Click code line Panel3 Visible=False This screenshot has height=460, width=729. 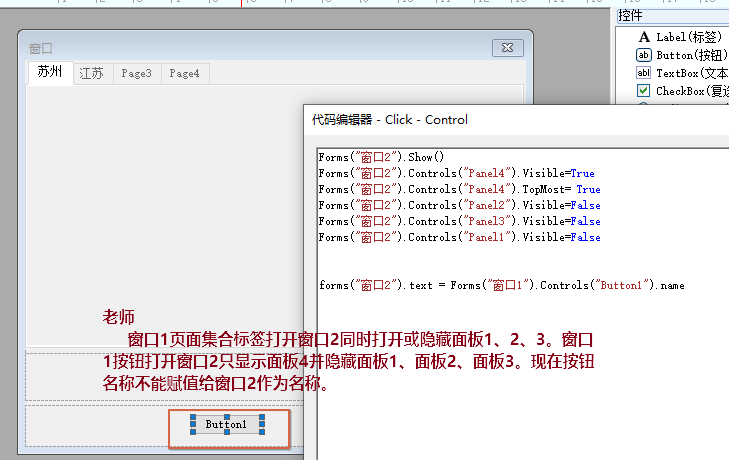pyautogui.click(x=459, y=221)
